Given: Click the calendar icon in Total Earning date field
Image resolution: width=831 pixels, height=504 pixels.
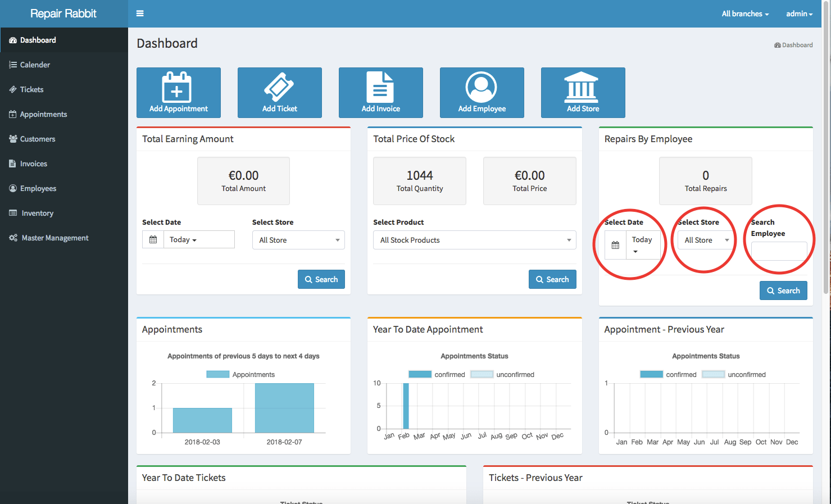Looking at the screenshot, I should [x=153, y=240].
